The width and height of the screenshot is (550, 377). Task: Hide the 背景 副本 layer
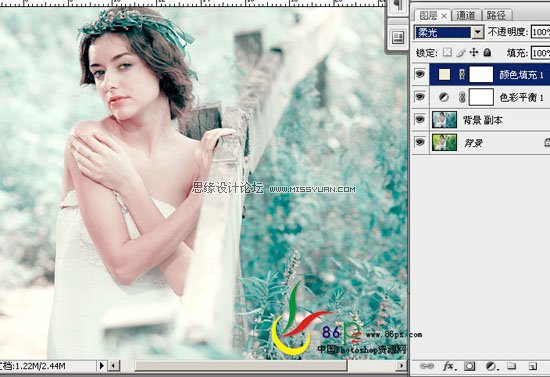[420, 120]
